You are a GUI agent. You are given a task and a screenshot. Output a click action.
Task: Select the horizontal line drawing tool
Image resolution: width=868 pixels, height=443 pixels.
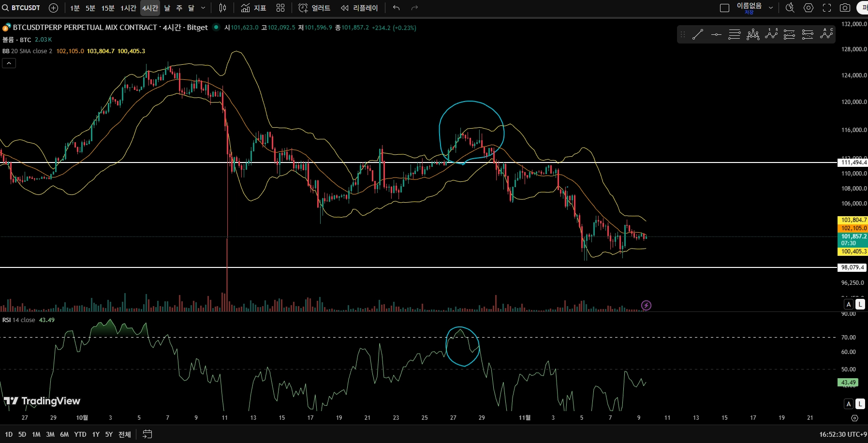716,34
